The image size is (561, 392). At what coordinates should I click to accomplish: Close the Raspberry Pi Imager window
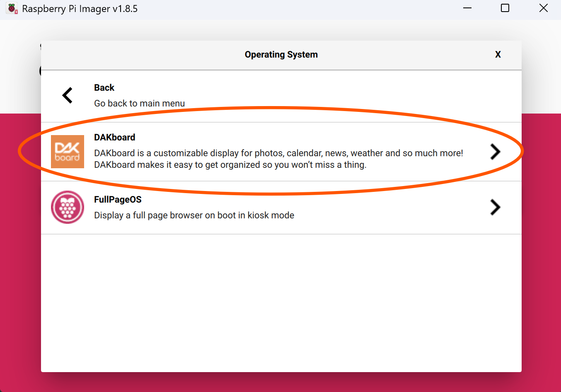[x=544, y=8]
